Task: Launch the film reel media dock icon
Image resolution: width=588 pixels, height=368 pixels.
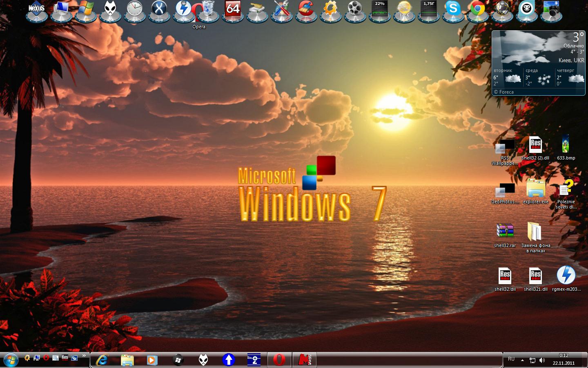Action: (x=355, y=11)
